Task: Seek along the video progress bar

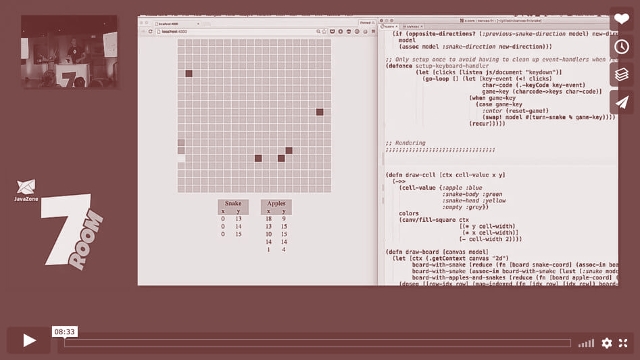Action: 317,343
